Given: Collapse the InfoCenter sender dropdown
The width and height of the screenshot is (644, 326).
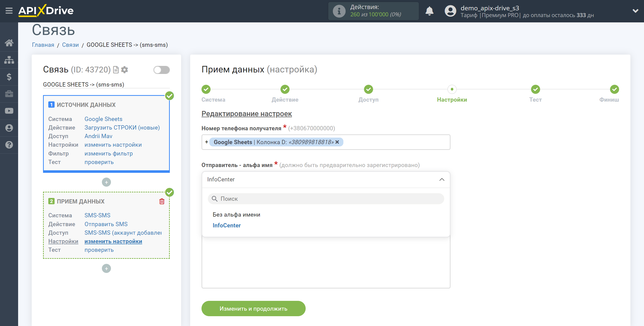Looking at the screenshot, I should [442, 179].
